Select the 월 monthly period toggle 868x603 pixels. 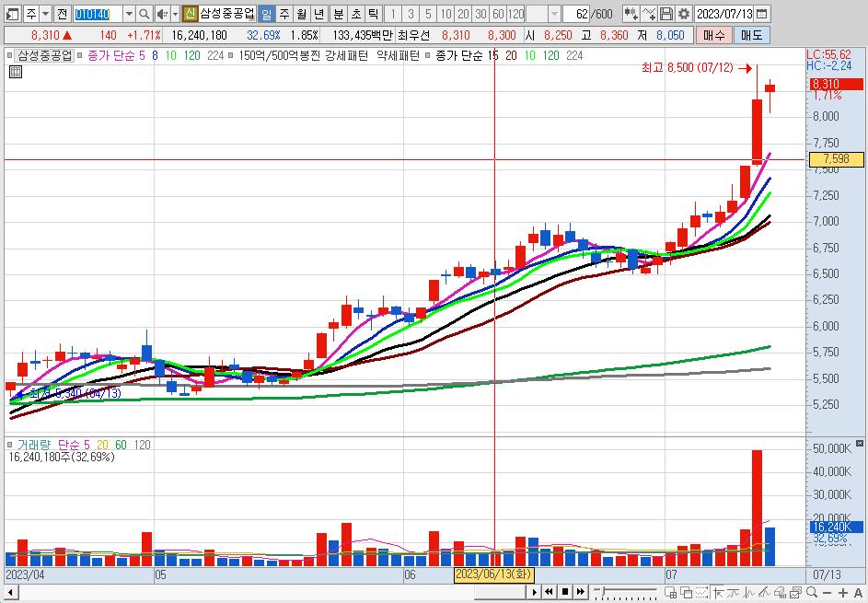coord(302,14)
